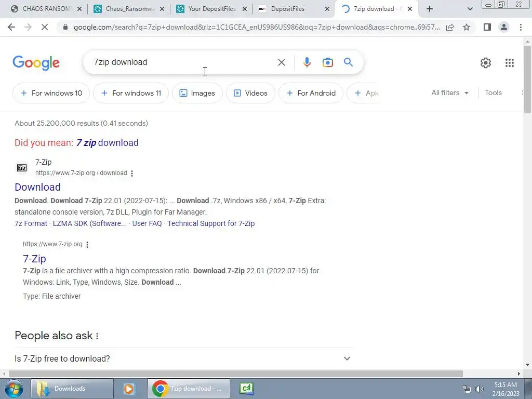Viewport: 532px width, 399px height.
Task: Open the Windows Start menu
Action: [x=14, y=389]
